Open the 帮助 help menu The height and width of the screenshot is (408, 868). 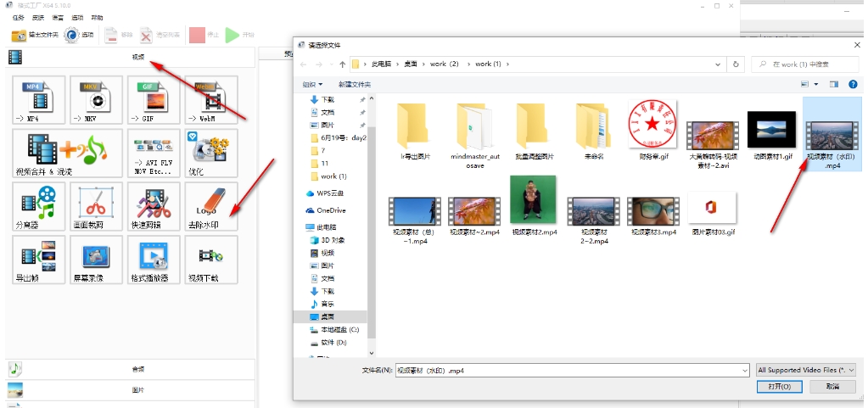(x=98, y=17)
